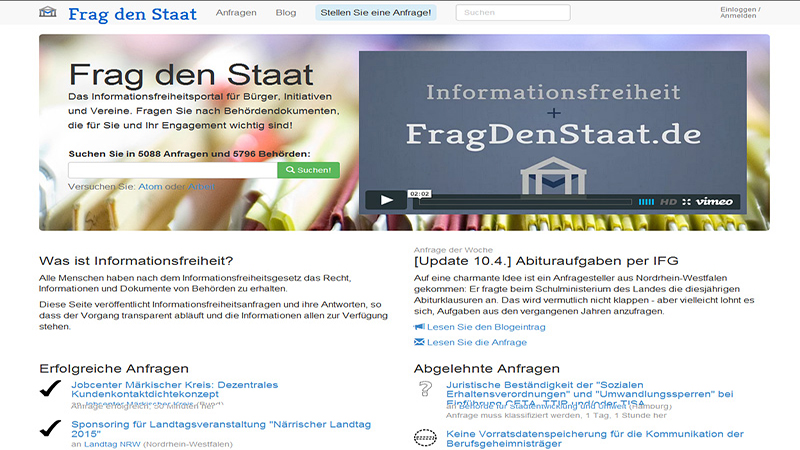Click the video progress bar

(x=526, y=202)
